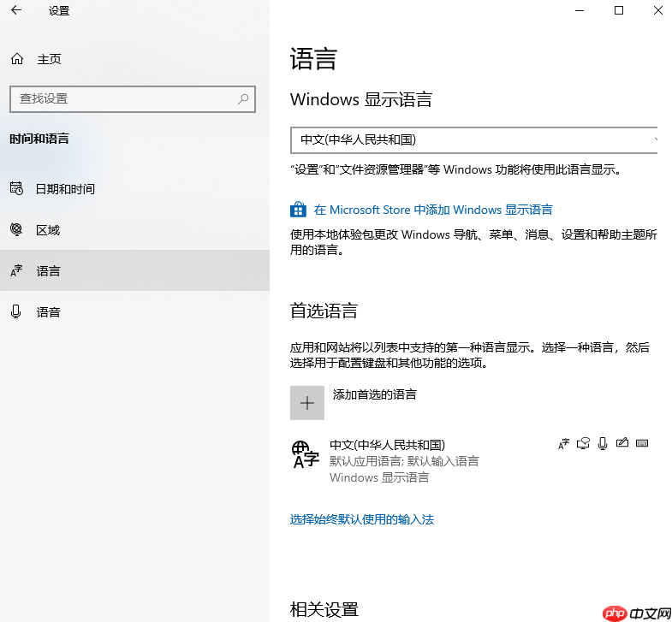Click the search magnifier in 查找设置 box

click(x=243, y=99)
